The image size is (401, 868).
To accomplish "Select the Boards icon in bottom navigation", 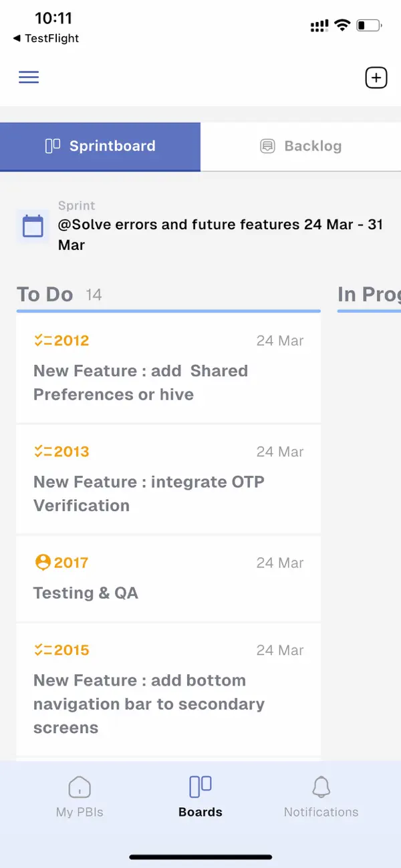I will click(x=200, y=788).
